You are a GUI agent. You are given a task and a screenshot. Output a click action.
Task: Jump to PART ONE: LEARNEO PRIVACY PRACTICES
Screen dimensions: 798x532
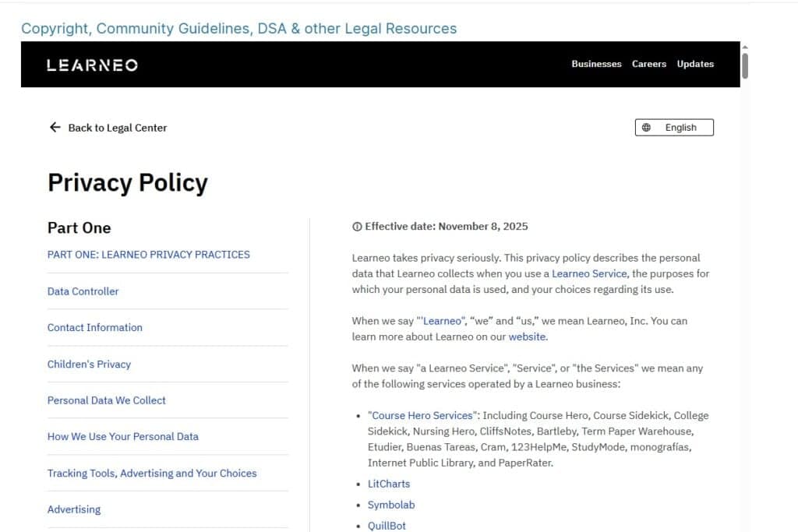coord(149,254)
